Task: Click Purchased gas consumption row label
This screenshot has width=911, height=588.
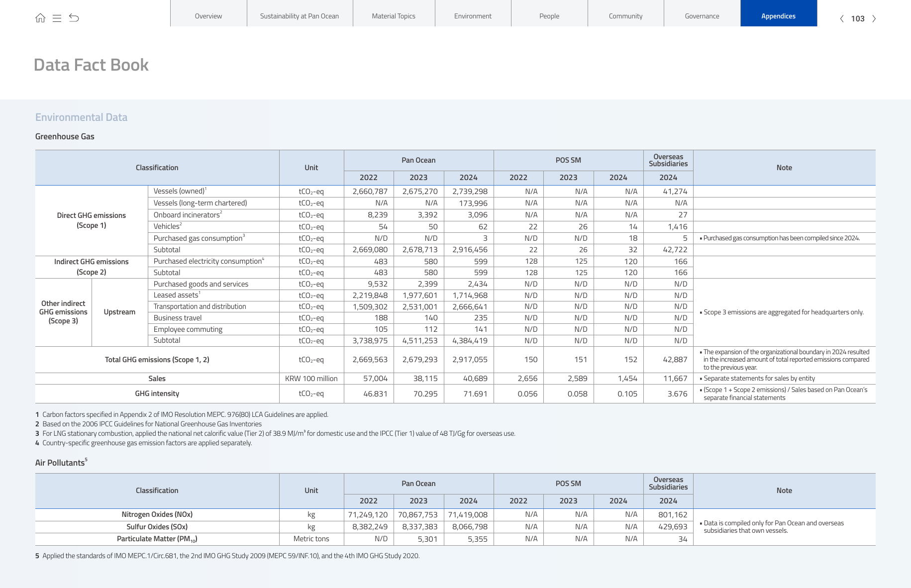Action: (199, 238)
